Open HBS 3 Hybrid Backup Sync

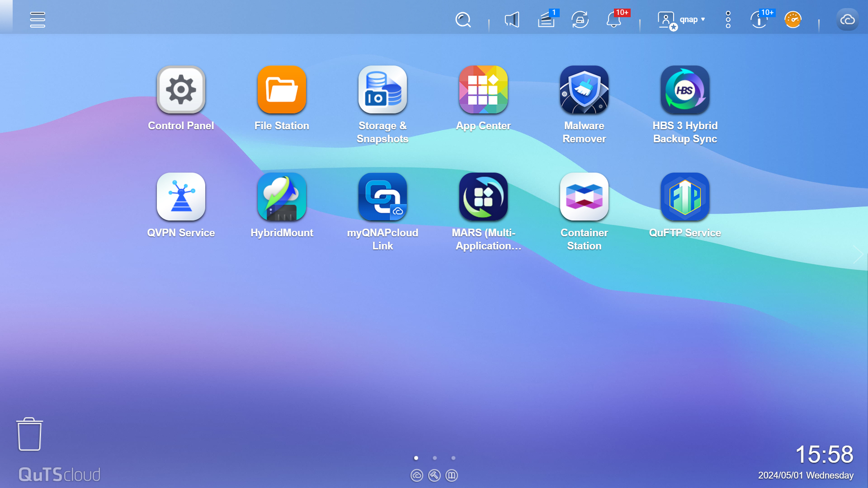point(685,90)
